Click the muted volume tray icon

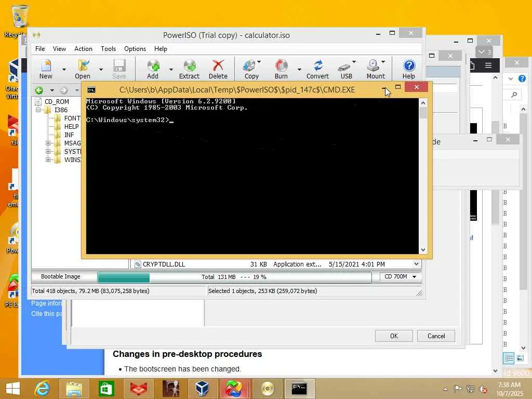(x=483, y=389)
